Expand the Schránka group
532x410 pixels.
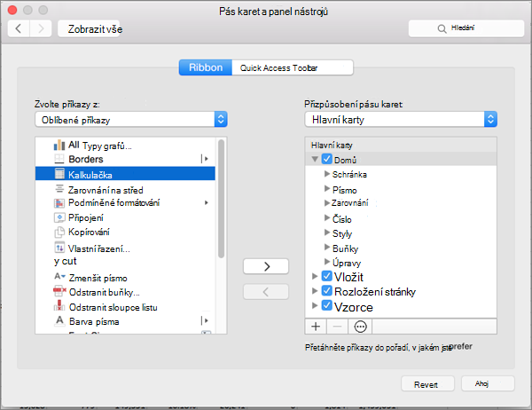pos(327,174)
